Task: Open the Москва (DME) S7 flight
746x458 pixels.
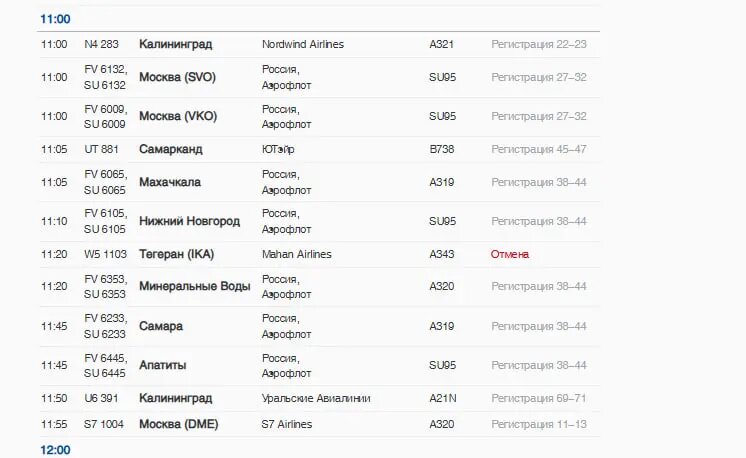Action: 178,424
